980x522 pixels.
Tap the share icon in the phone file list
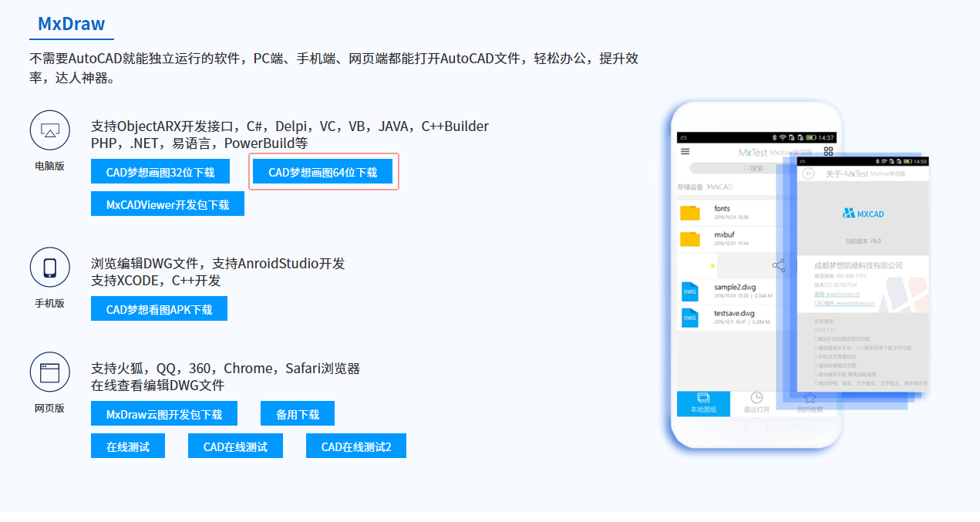pos(779,265)
